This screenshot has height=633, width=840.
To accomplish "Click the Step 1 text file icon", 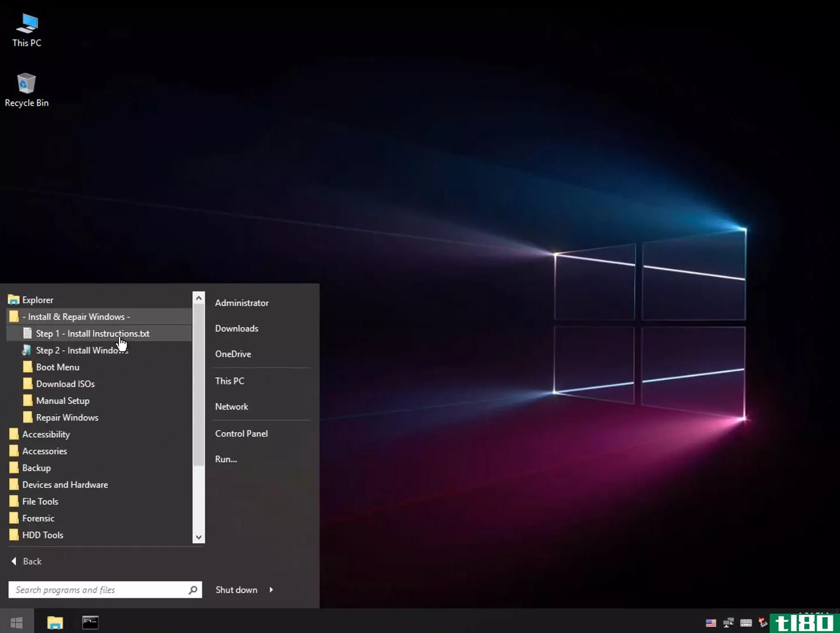I will coord(27,333).
